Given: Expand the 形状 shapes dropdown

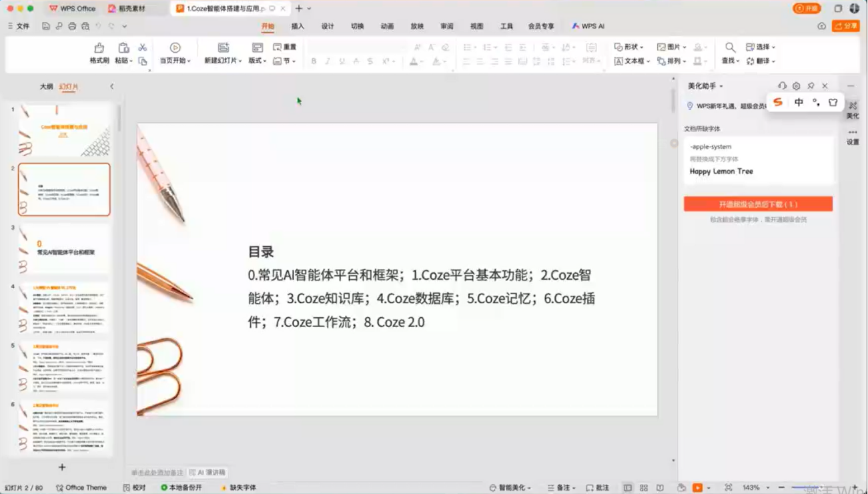Looking at the screenshot, I should (629, 47).
